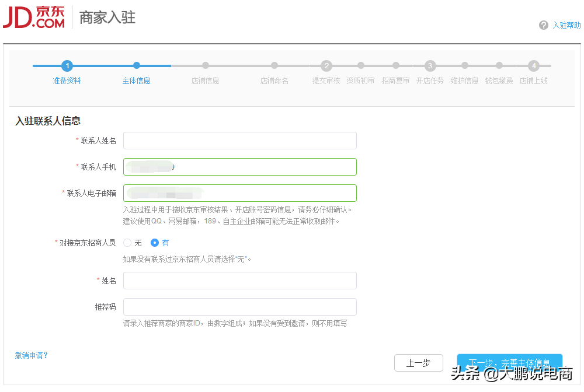584x392 pixels.
Task: Click the 店铺信息 progress dot
Action: [206, 65]
